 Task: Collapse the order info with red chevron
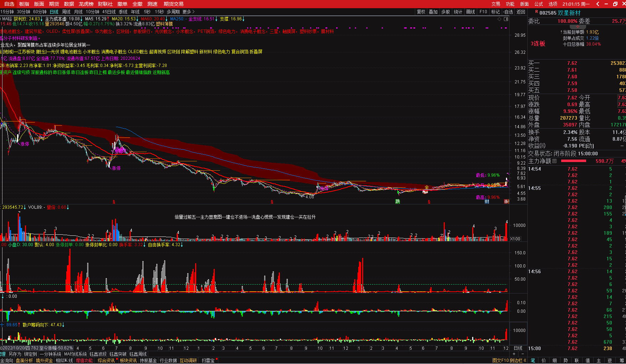(x=578, y=27)
